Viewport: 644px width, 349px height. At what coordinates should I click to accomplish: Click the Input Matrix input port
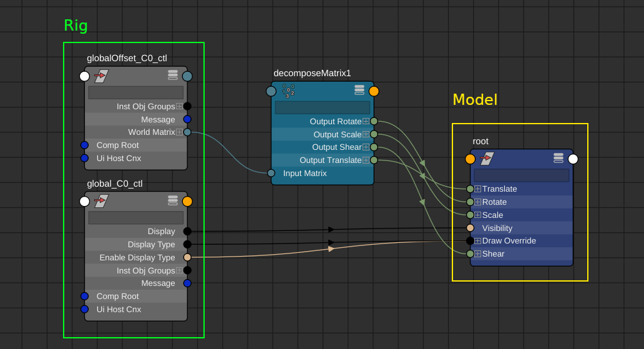pyautogui.click(x=271, y=173)
